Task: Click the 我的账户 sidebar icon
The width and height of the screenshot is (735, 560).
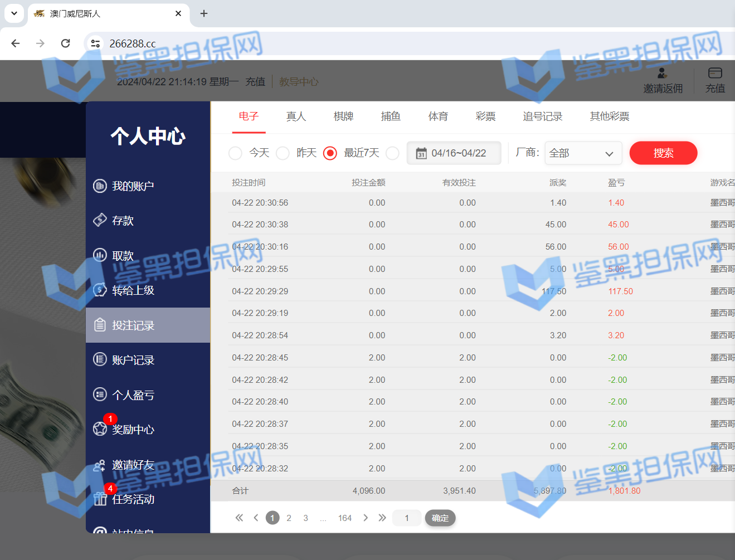Action: [100, 186]
